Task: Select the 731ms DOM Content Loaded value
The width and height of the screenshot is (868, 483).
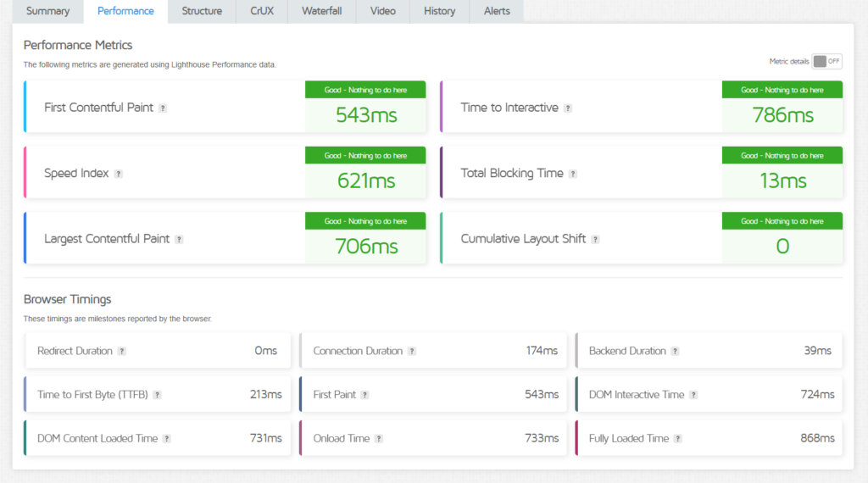Action: [x=265, y=438]
